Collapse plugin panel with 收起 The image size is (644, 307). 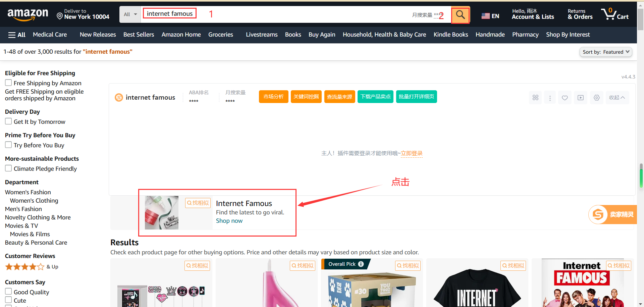tap(617, 98)
